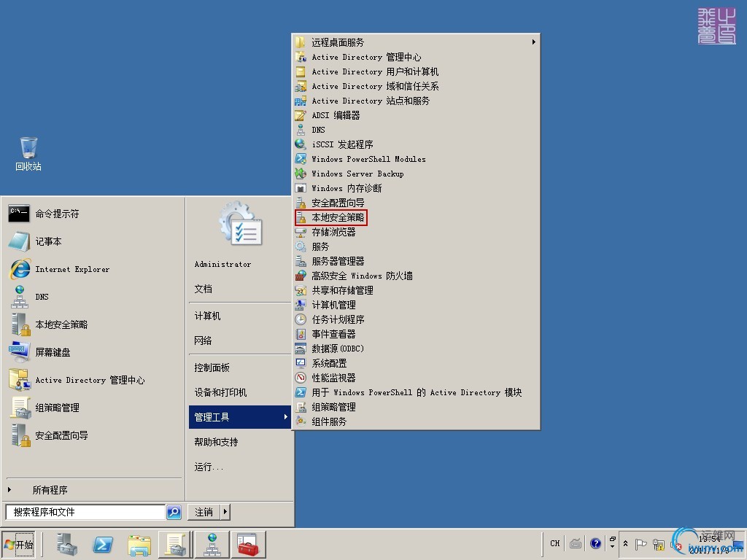Open 存储浏览器 from the submenu
The height and width of the screenshot is (560, 747).
pyautogui.click(x=416, y=232)
